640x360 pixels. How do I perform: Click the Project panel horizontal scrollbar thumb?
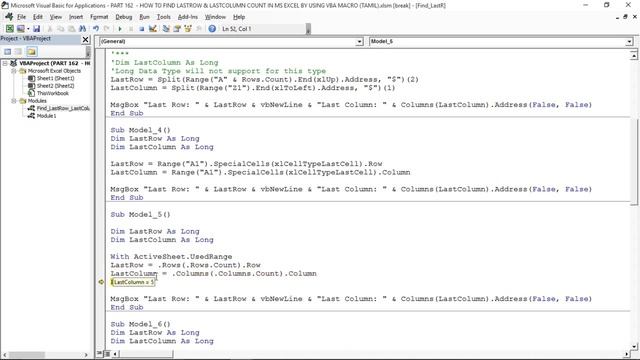(x=27, y=355)
